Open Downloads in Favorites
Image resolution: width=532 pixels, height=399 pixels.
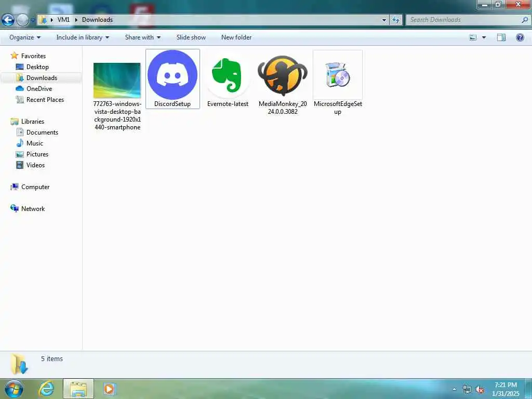pyautogui.click(x=42, y=78)
